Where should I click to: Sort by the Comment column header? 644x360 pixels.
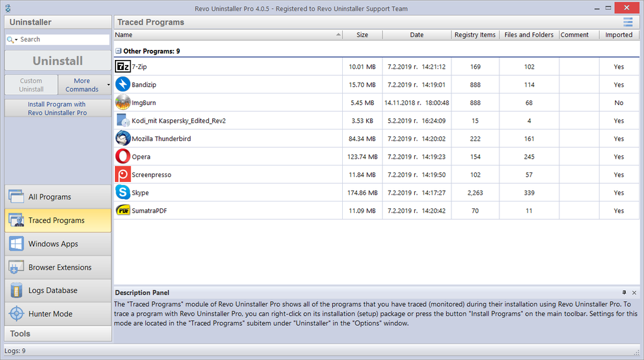point(579,35)
